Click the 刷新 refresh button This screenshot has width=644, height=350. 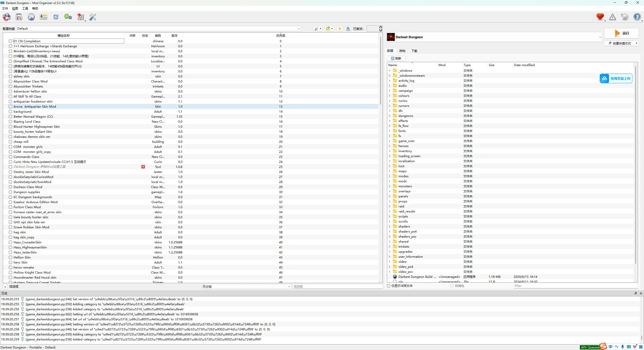pyautogui.click(x=396, y=58)
